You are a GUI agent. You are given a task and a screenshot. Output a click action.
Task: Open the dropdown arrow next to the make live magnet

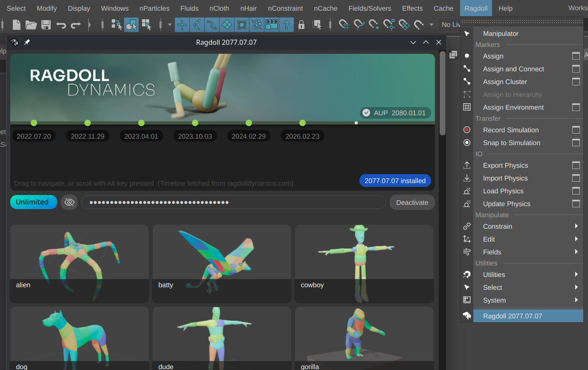(x=432, y=25)
